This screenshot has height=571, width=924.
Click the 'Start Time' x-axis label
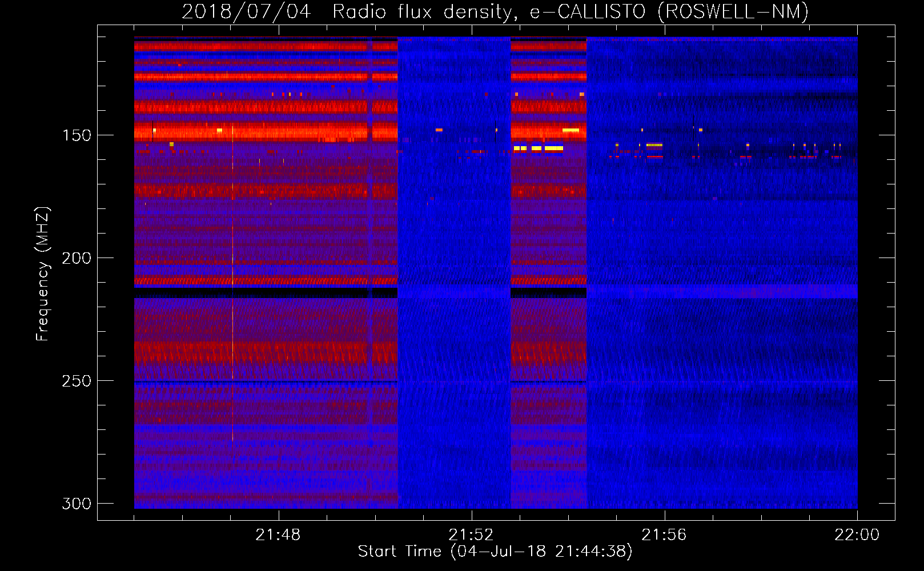tap(495, 552)
